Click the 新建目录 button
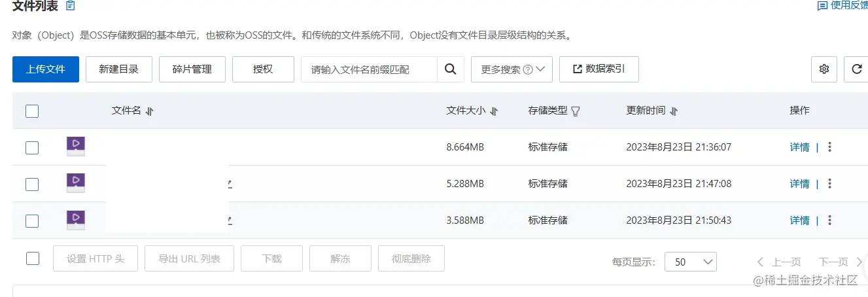The height and width of the screenshot is (297, 868). coord(119,69)
